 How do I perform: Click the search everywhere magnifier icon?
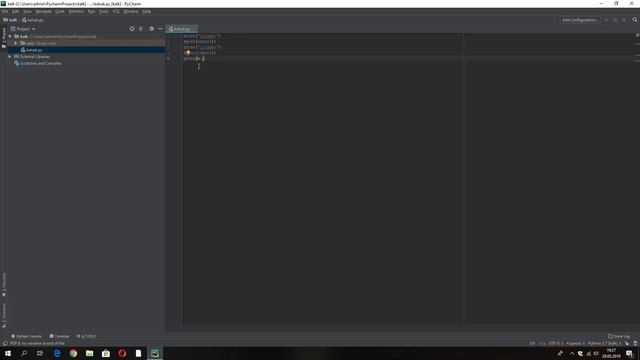[635, 20]
